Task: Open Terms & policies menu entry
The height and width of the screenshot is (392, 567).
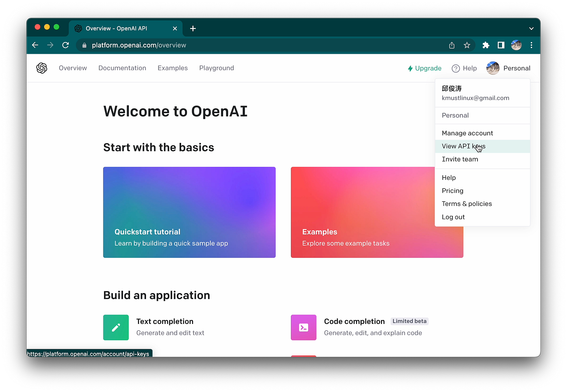Action: click(x=482, y=204)
